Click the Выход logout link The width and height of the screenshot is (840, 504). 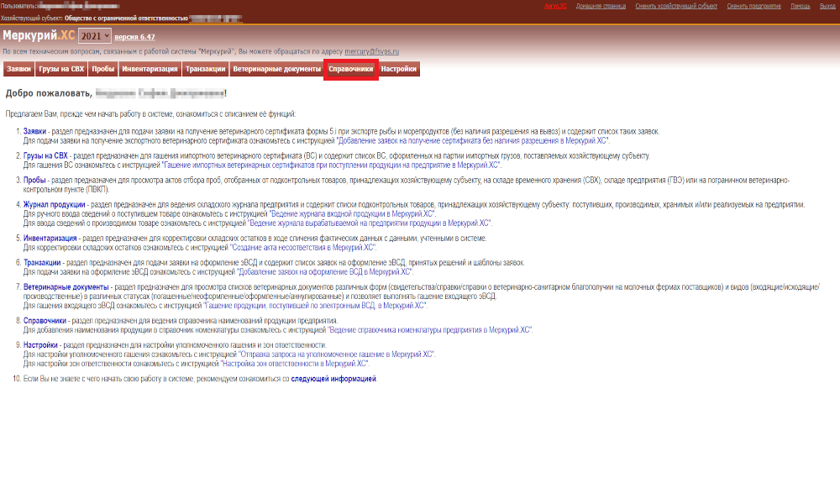(x=827, y=6)
